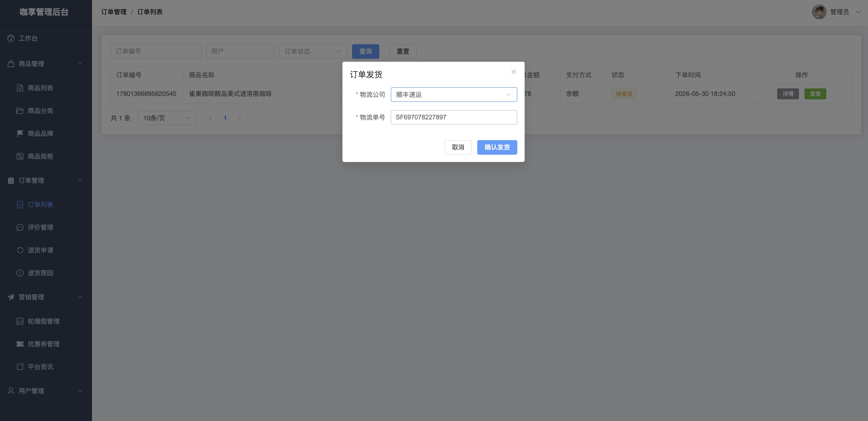Click the 轮播图管理 picture icon
Viewport: 868px width, 421px height.
(x=20, y=321)
